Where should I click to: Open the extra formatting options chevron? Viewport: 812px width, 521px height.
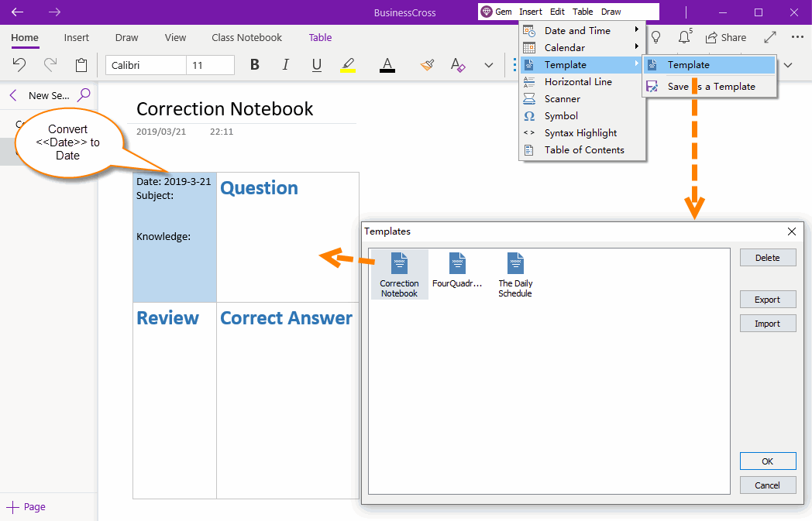(x=488, y=65)
